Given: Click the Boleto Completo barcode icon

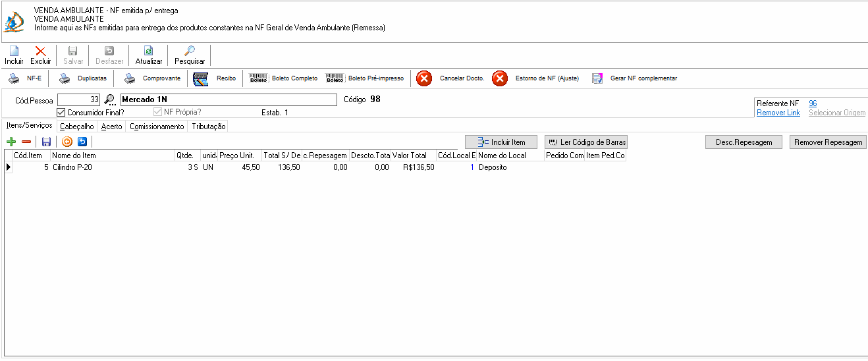Looking at the screenshot, I should pyautogui.click(x=258, y=78).
